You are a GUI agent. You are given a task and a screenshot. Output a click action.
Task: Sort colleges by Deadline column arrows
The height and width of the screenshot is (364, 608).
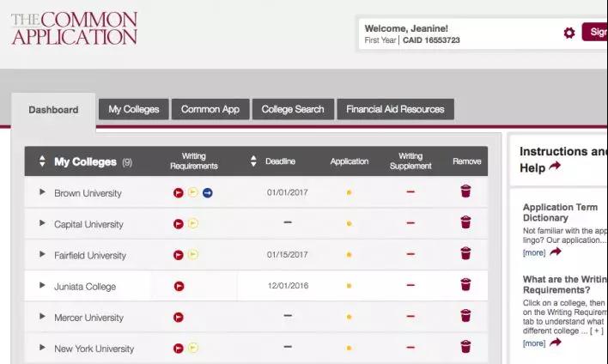tap(253, 161)
